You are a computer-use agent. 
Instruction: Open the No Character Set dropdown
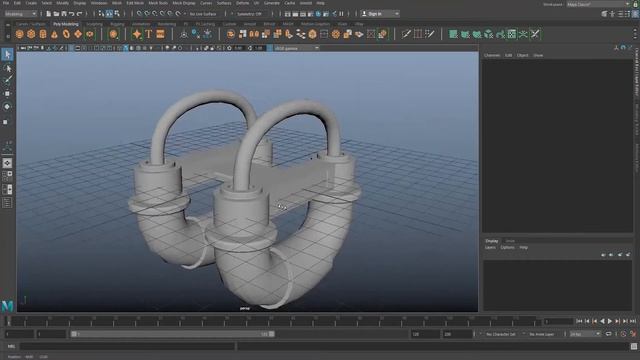[501, 334]
